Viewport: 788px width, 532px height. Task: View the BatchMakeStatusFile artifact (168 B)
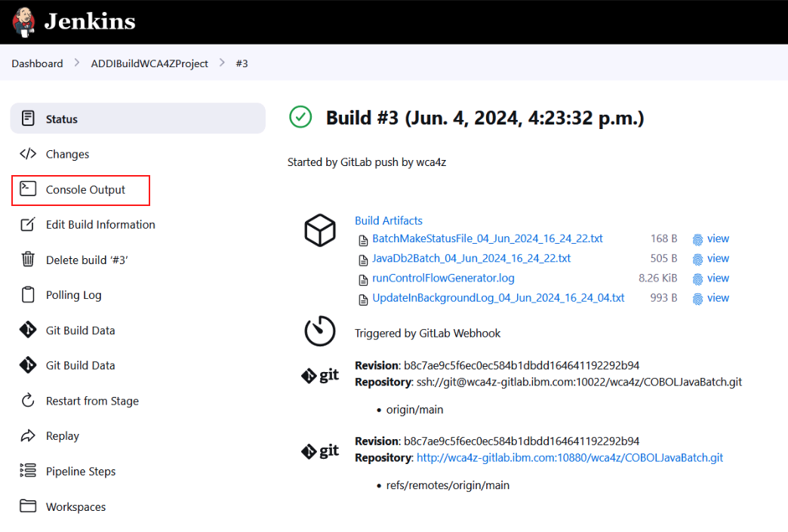click(718, 238)
